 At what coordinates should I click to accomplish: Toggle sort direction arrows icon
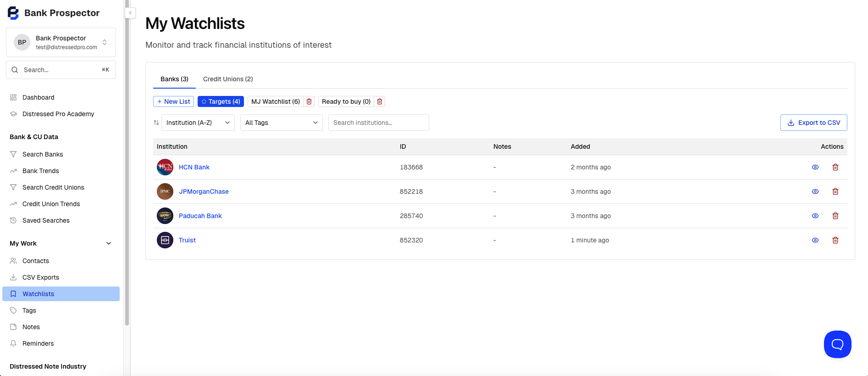pyautogui.click(x=156, y=123)
